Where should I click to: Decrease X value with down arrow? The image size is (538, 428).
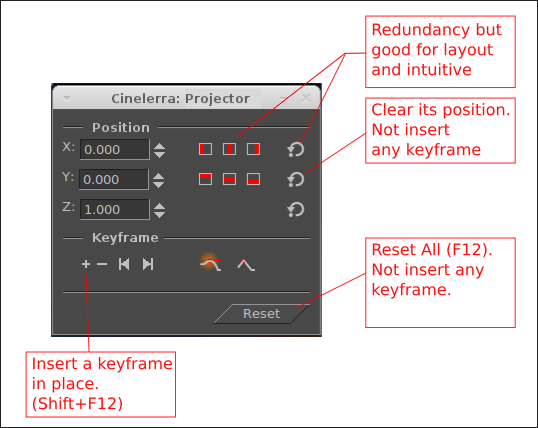[160, 154]
